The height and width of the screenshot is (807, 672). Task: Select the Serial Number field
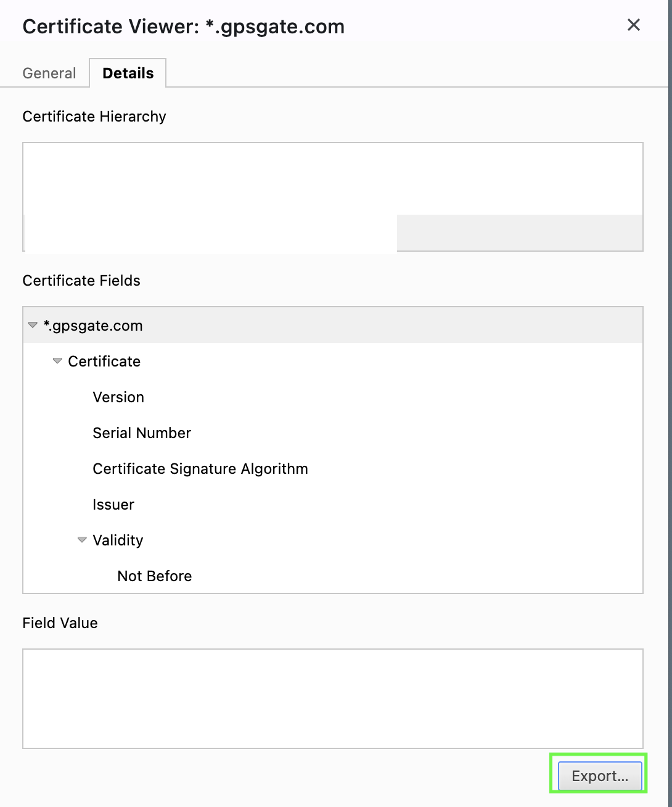[333, 432]
